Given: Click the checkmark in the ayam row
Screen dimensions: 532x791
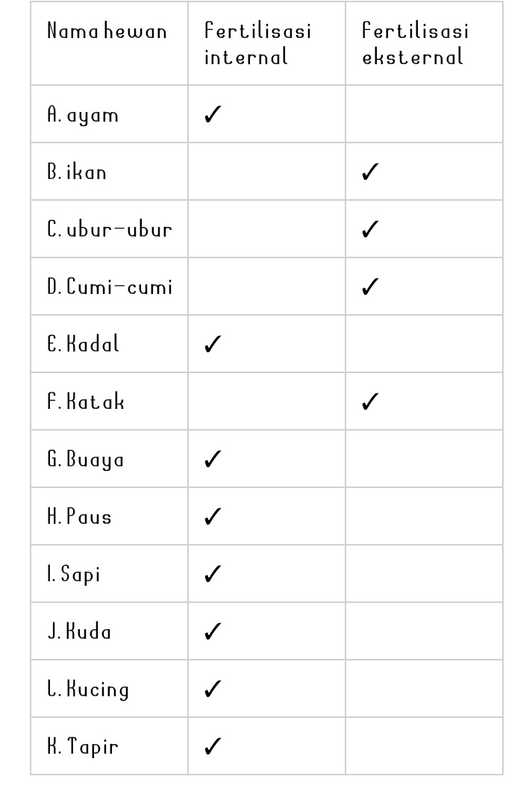Looking at the screenshot, I should coord(213,115).
